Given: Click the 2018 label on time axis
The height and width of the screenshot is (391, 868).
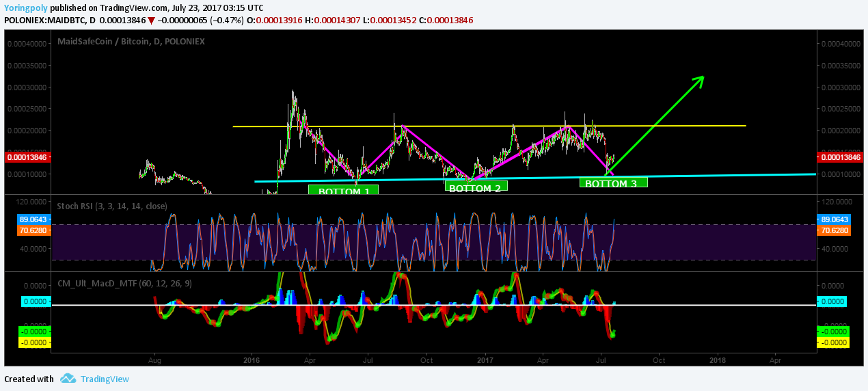Looking at the screenshot, I should 718,360.
